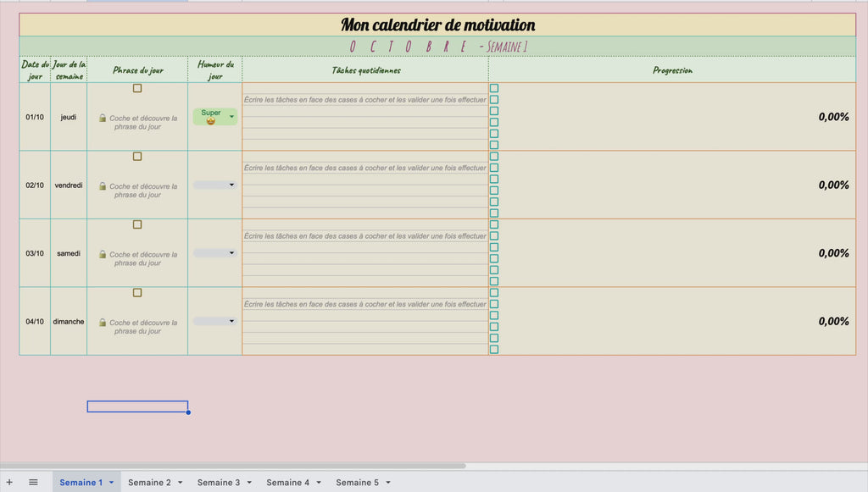The image size is (868, 492).
Task: Click the lock icon in samedi phrase cell
Action: 103,254
